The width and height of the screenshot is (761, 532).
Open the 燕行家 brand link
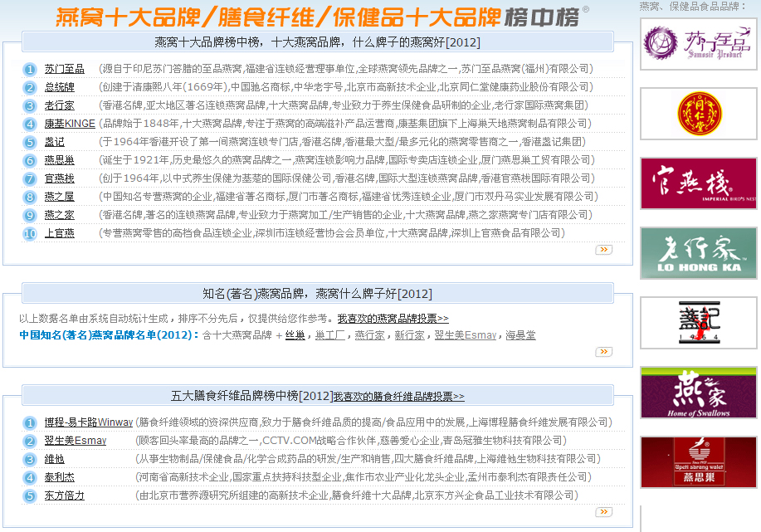[370, 335]
